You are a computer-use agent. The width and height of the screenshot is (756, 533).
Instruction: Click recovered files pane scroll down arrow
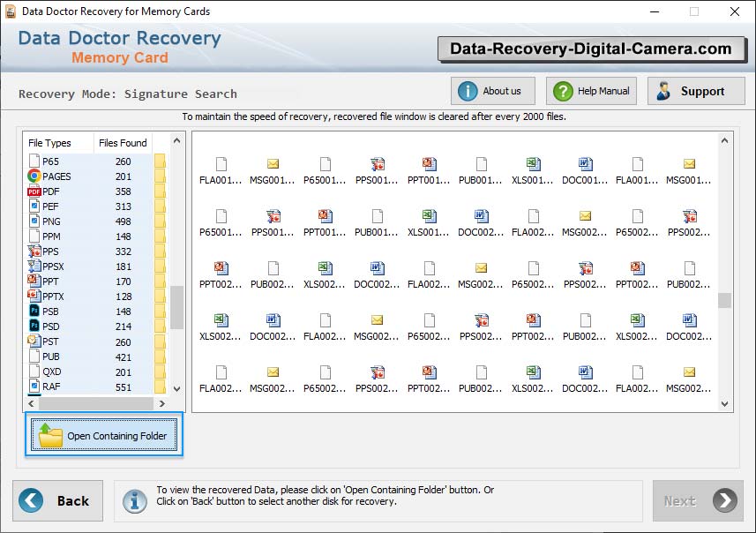(724, 404)
